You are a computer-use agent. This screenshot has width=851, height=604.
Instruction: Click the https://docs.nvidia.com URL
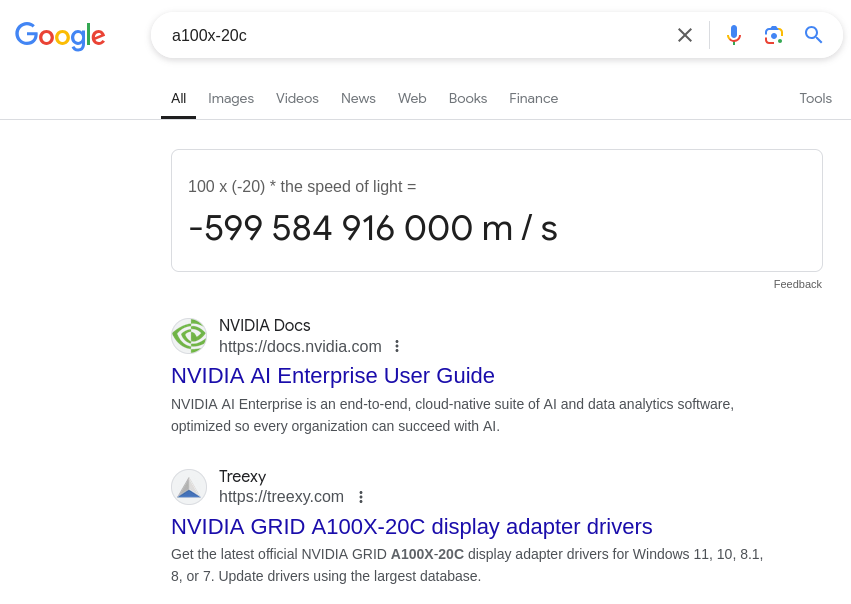pyautogui.click(x=300, y=346)
